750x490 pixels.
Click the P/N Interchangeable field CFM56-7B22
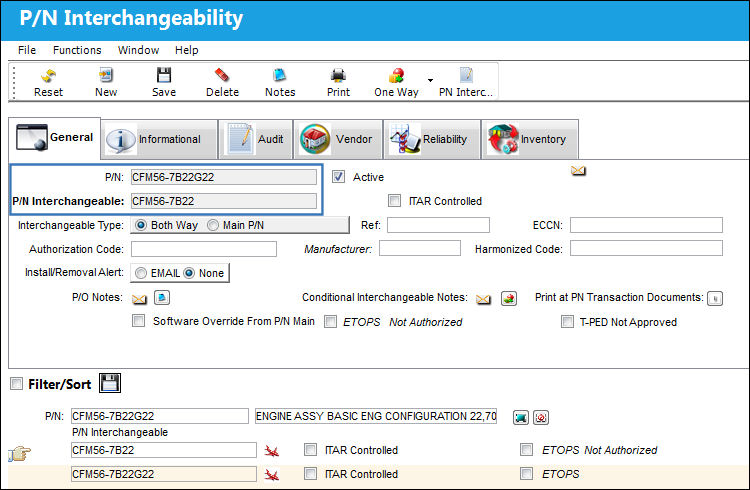click(x=223, y=201)
